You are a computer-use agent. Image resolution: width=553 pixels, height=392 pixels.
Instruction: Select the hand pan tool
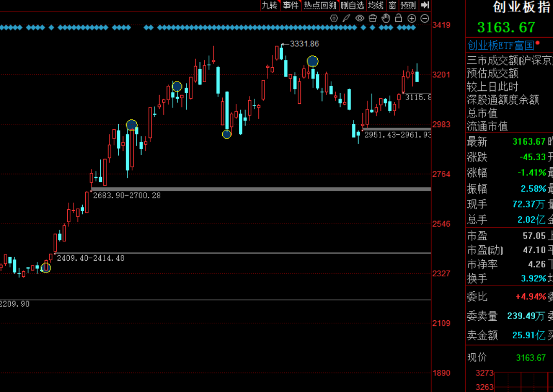click(x=386, y=18)
